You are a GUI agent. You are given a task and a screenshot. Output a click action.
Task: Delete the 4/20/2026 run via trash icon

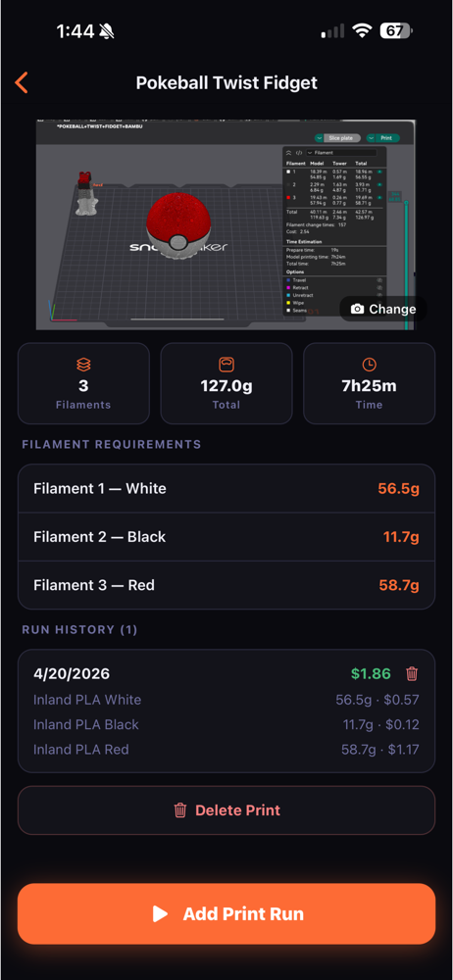(x=412, y=674)
